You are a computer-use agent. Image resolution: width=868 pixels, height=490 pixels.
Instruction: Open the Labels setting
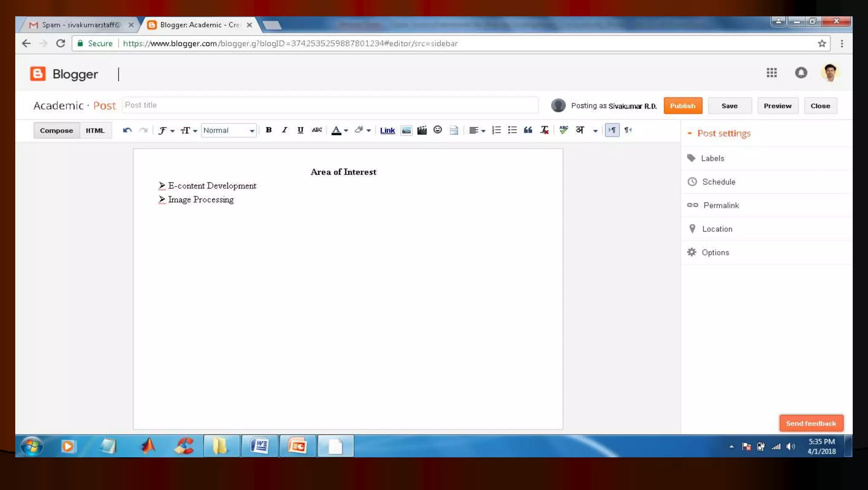click(712, 158)
